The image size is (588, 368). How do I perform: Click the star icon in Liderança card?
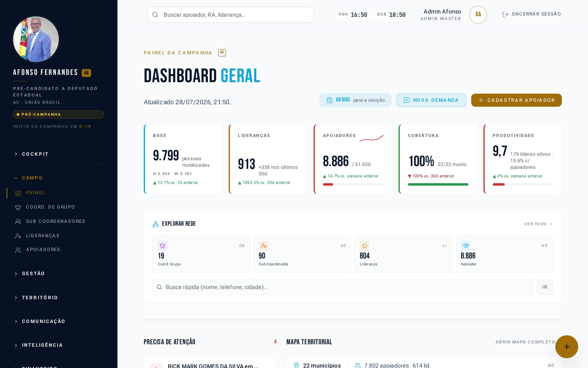click(x=365, y=246)
